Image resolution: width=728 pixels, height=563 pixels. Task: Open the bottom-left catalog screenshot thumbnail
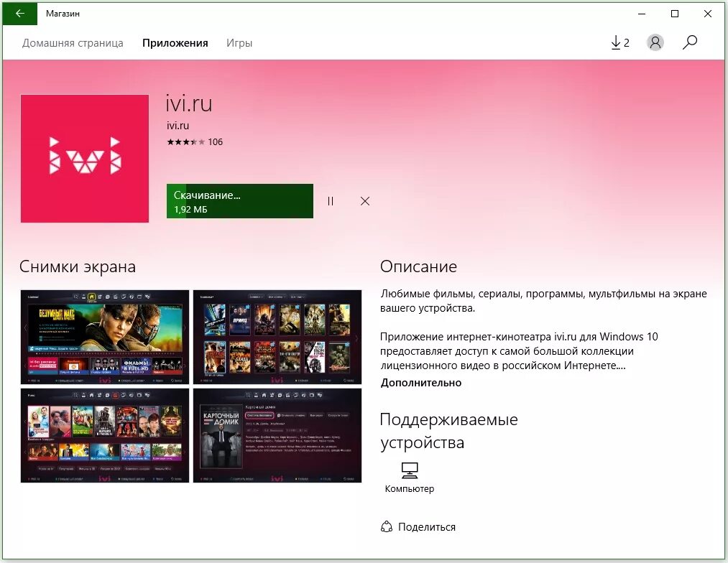(x=105, y=435)
